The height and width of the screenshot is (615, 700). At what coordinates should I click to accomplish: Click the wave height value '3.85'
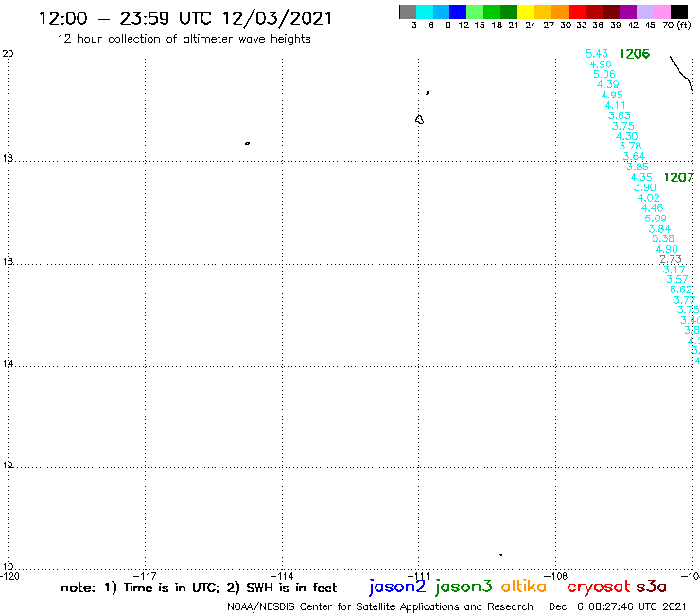(x=638, y=167)
